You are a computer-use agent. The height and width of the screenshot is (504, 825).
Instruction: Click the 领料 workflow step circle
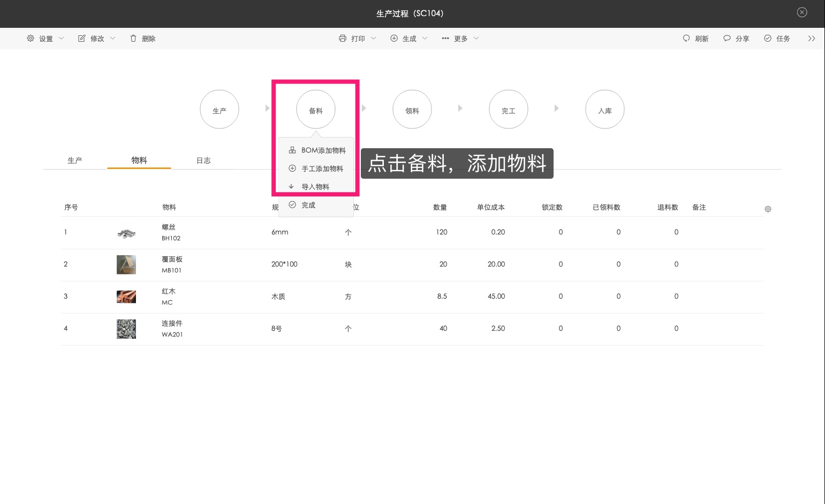point(412,110)
